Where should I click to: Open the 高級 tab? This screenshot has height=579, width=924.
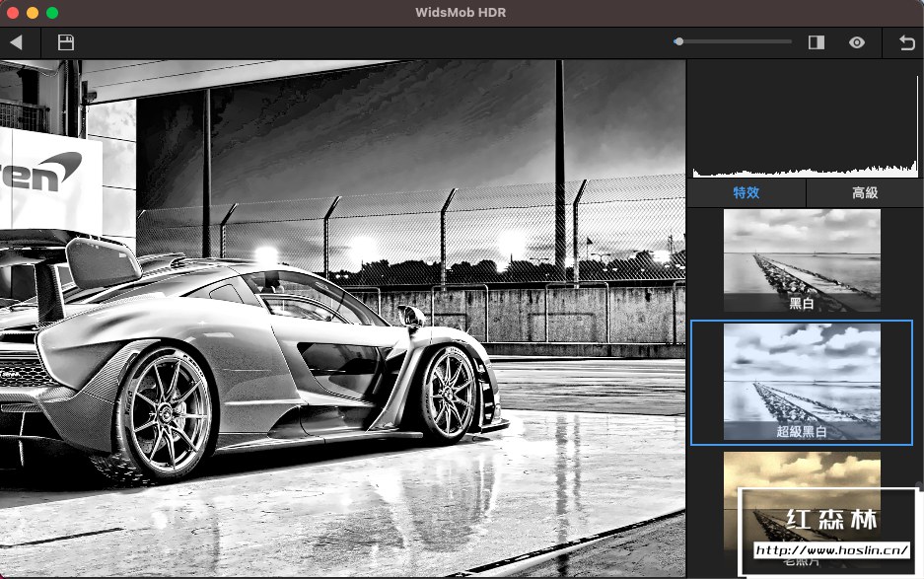pyautogui.click(x=865, y=193)
